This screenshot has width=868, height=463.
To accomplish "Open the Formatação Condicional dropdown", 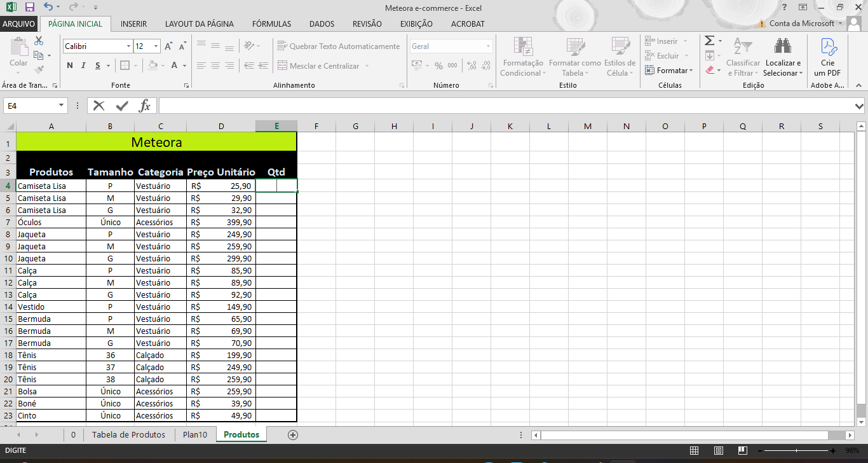I will pyautogui.click(x=522, y=57).
